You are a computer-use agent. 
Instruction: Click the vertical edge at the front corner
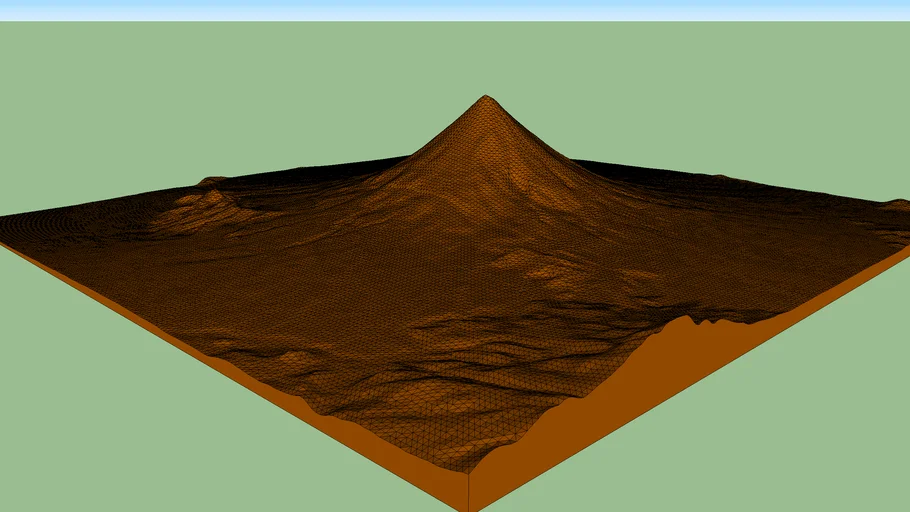pyautogui.click(x=469, y=491)
